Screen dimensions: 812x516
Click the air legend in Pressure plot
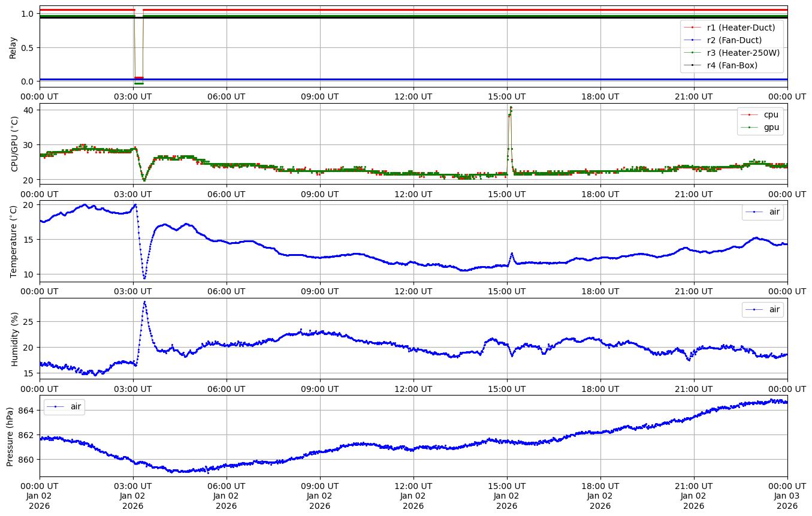coord(76,406)
